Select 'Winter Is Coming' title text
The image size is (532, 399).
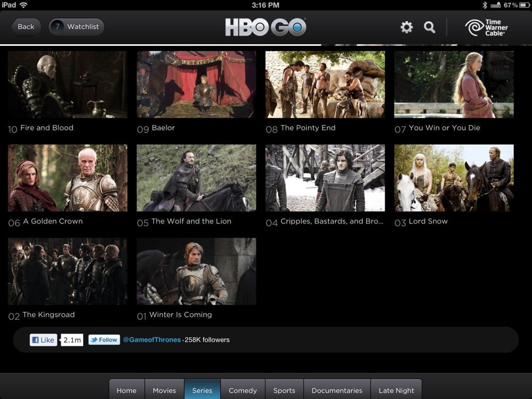coord(180,314)
